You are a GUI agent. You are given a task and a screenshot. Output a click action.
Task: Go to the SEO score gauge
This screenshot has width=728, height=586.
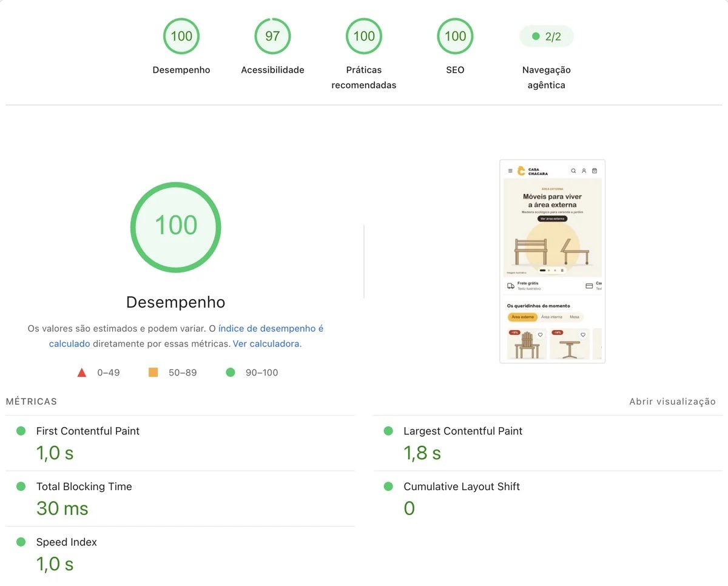(x=455, y=36)
